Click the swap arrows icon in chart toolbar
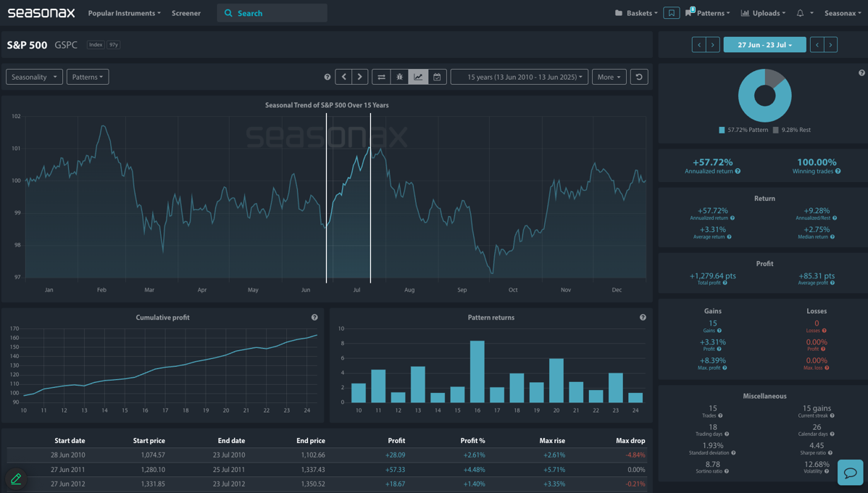 coord(381,77)
